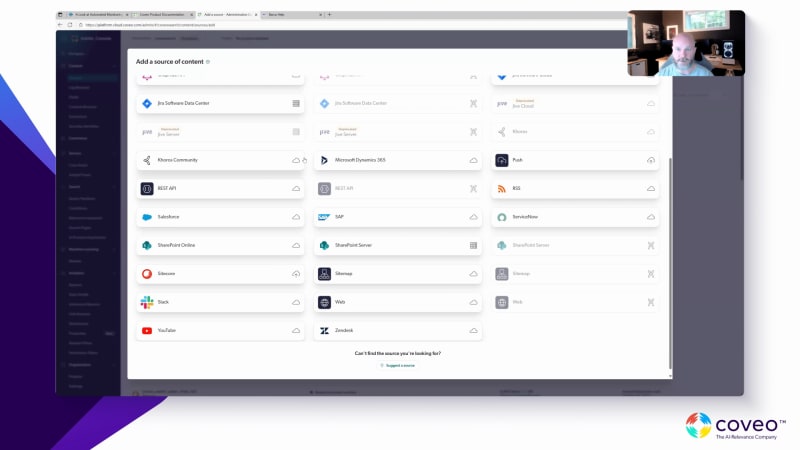Select the Zendesk logo icon
800x450 pixels.
pyautogui.click(x=325, y=330)
